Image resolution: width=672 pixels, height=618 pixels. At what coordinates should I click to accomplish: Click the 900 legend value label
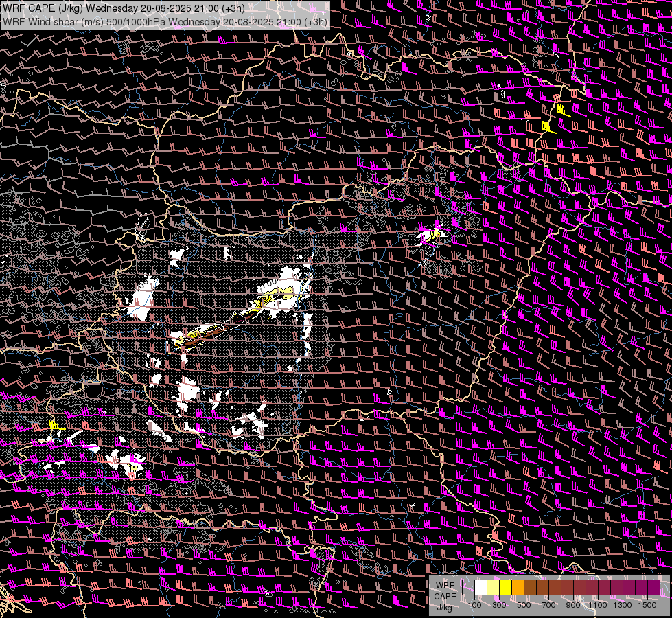pyautogui.click(x=573, y=605)
